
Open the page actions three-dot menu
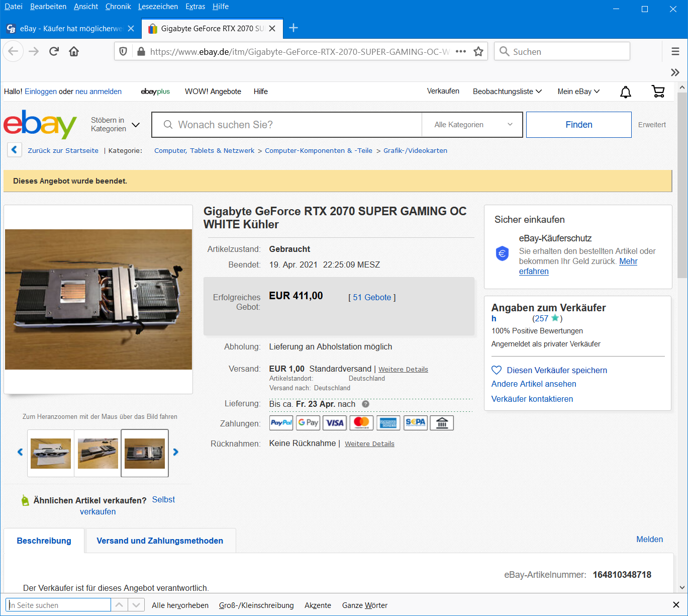(461, 51)
